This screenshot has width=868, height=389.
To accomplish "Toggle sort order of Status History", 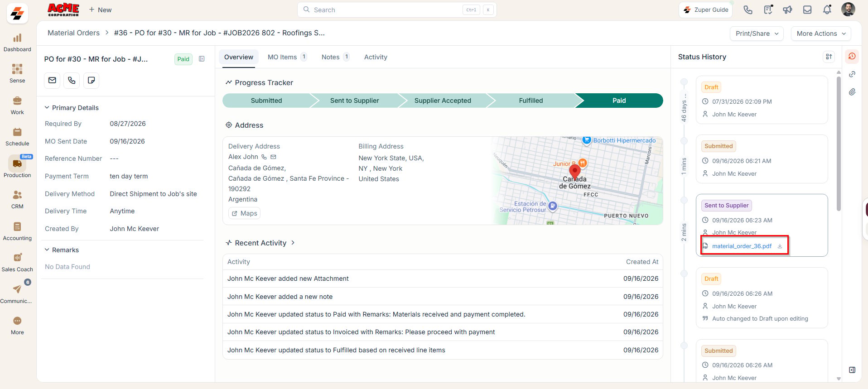I will (829, 57).
